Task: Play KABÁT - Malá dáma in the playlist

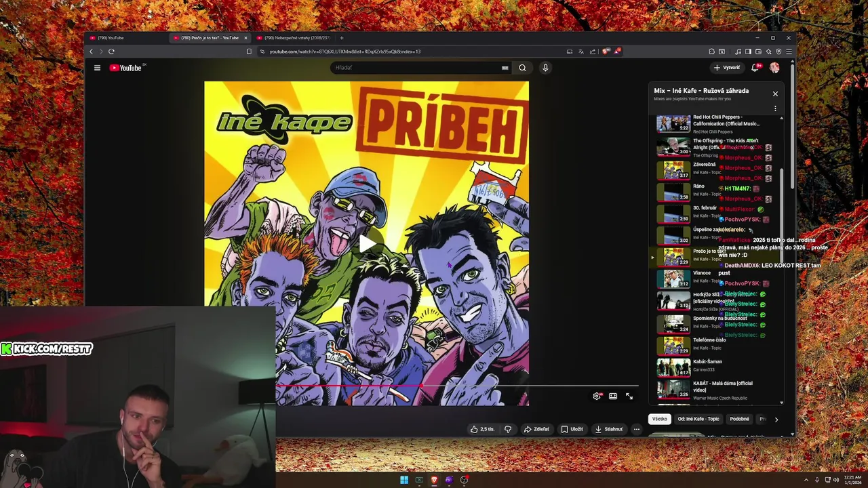Action: 715,390
